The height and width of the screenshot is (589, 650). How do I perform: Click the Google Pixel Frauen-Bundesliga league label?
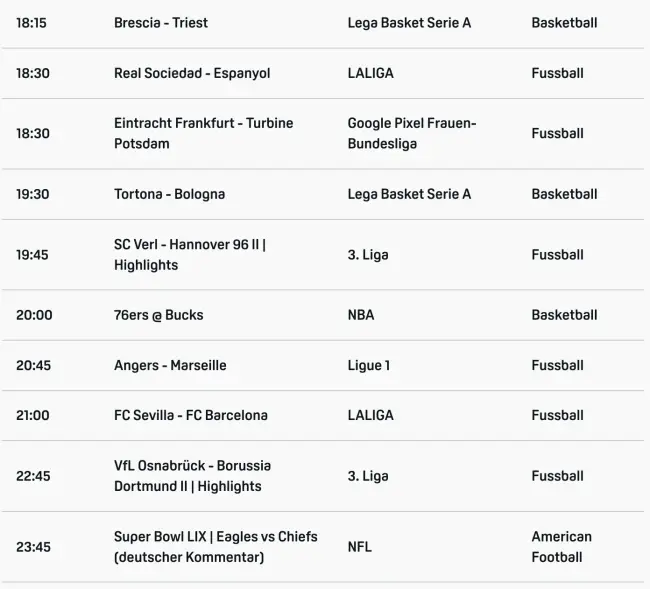click(411, 133)
